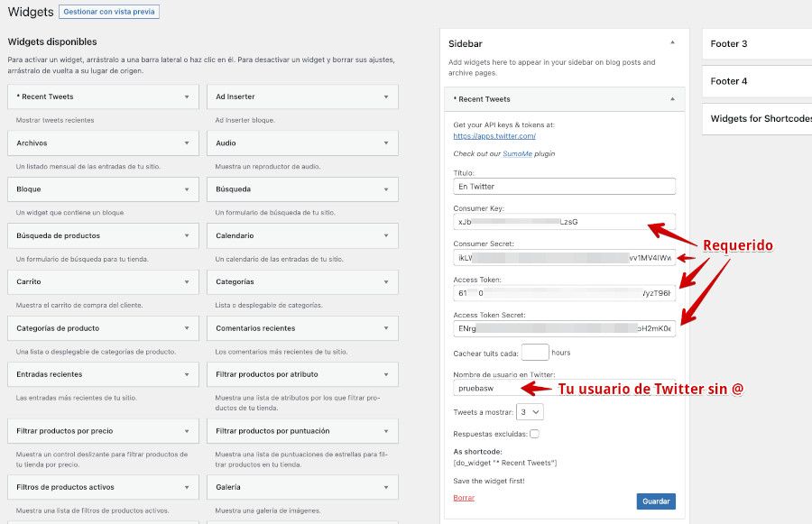Click the shortcode text do_widget Recent Tweets
The width and height of the screenshot is (812, 524).
coord(505,463)
